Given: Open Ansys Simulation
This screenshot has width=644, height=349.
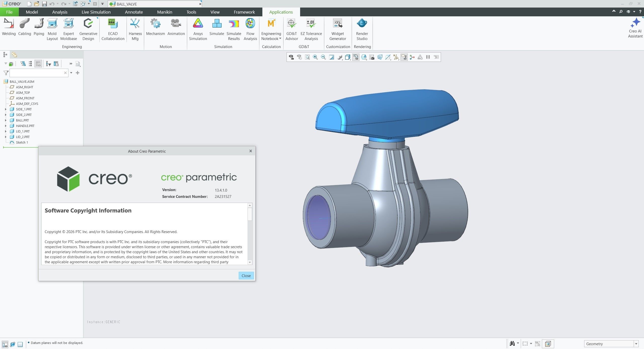Looking at the screenshot, I should click(198, 29).
